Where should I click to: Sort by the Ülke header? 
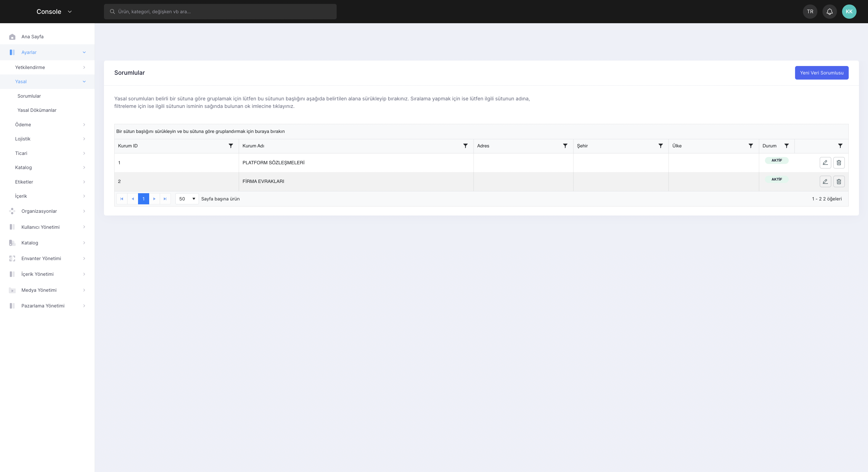(x=677, y=146)
